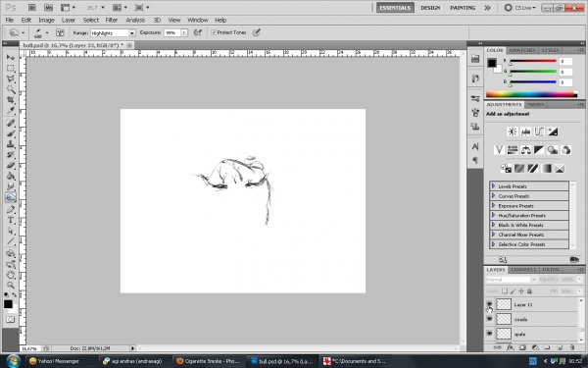This screenshot has width=588, height=368.
Task: Hide the coada layer
Action: click(489, 319)
